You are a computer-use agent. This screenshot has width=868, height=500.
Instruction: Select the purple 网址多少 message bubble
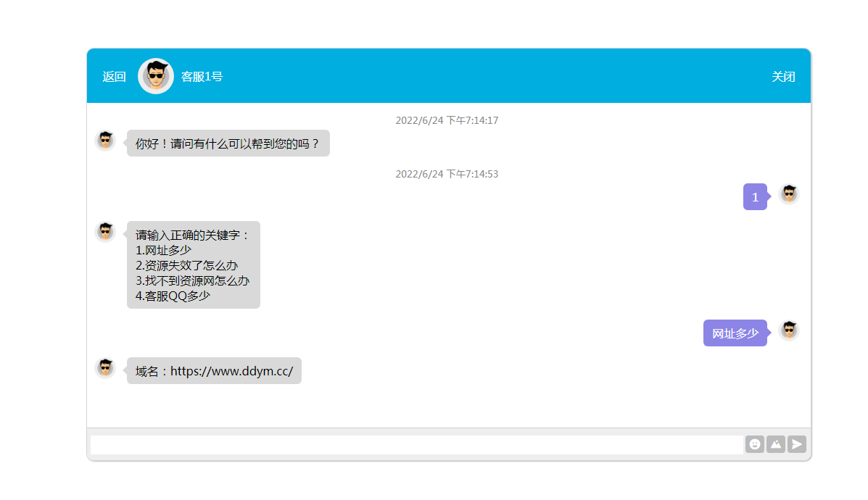[735, 333]
